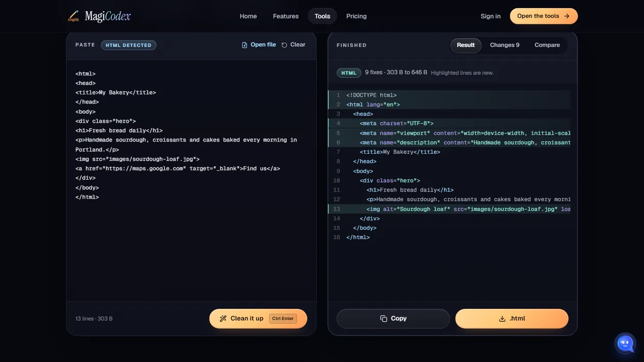The image size is (644, 362).
Task: Download the result as .html
Action: [512, 319]
